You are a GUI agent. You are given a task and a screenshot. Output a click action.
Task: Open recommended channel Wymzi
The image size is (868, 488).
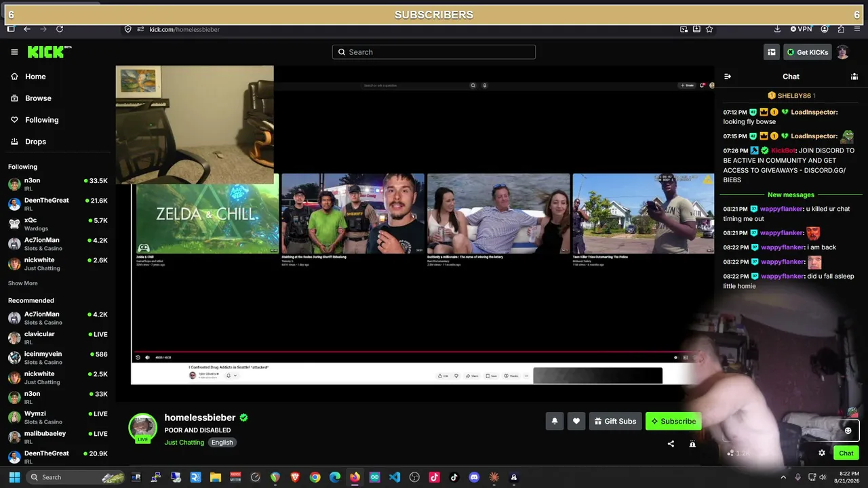click(x=58, y=418)
